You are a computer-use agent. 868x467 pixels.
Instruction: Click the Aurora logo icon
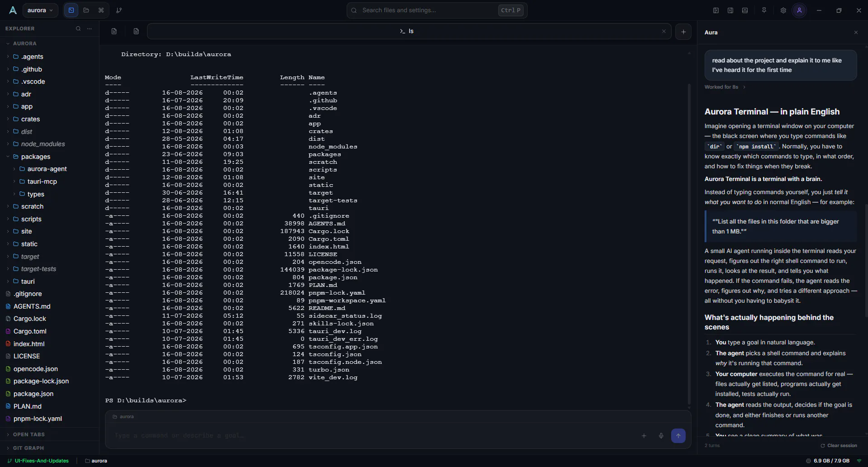tap(13, 10)
